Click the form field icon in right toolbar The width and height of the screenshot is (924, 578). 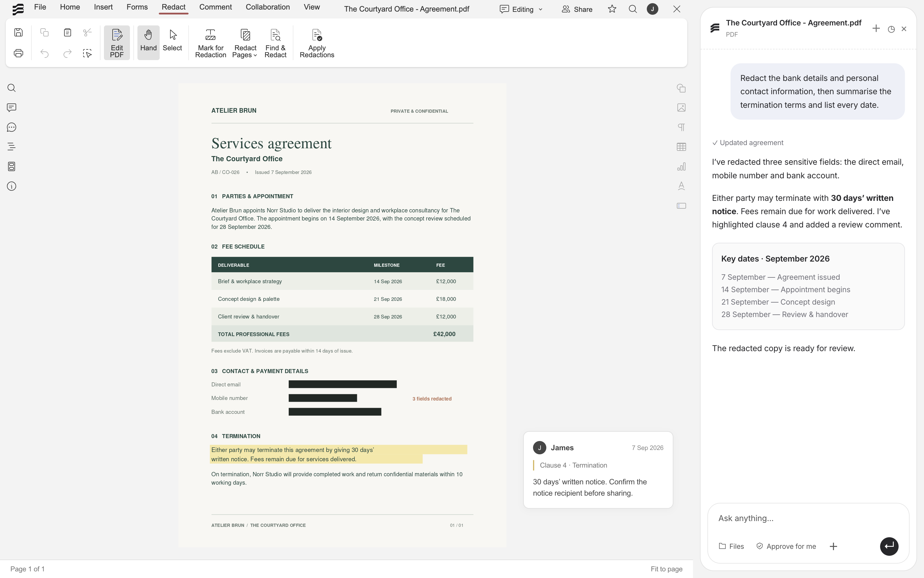[x=681, y=206]
